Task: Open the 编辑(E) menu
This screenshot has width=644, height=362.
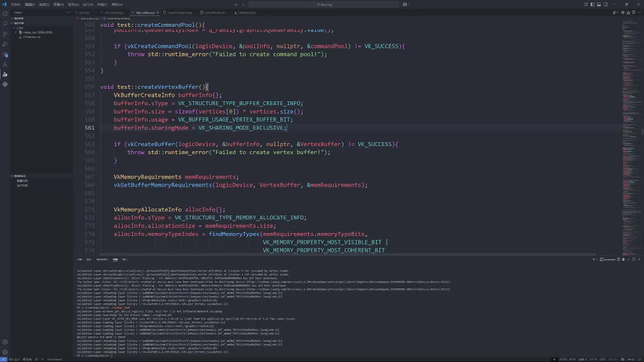Action: point(30,5)
